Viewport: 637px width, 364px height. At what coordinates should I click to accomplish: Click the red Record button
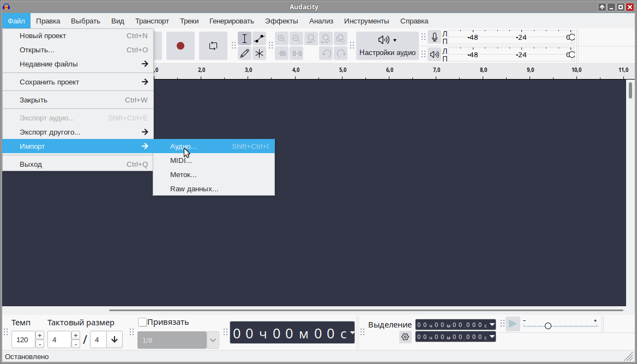click(x=181, y=46)
